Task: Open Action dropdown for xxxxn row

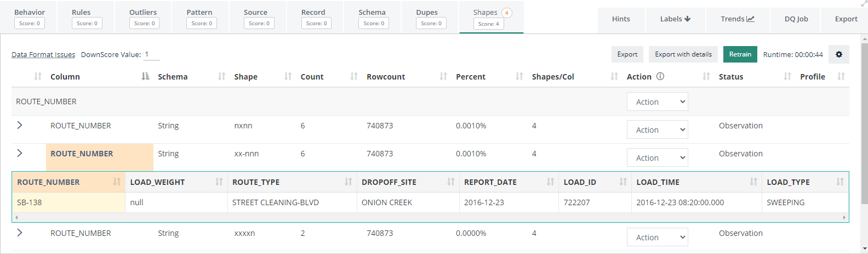Action: click(658, 237)
